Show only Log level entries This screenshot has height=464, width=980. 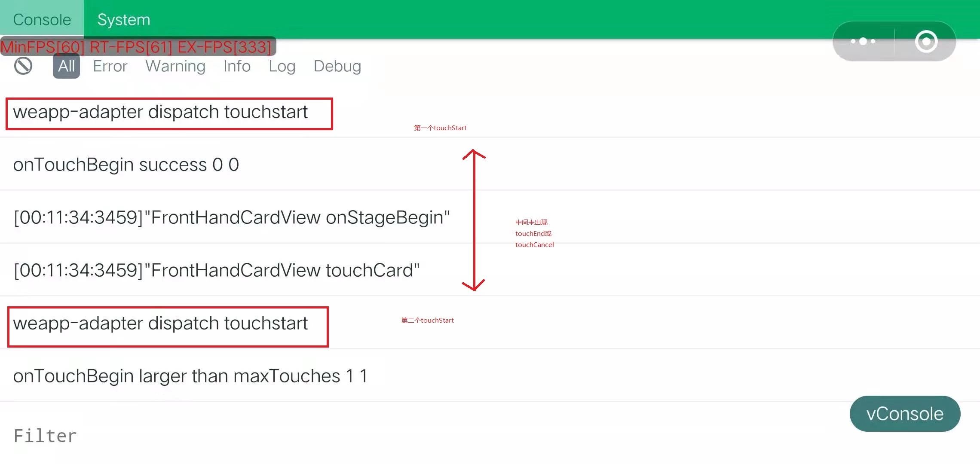pyautogui.click(x=282, y=66)
